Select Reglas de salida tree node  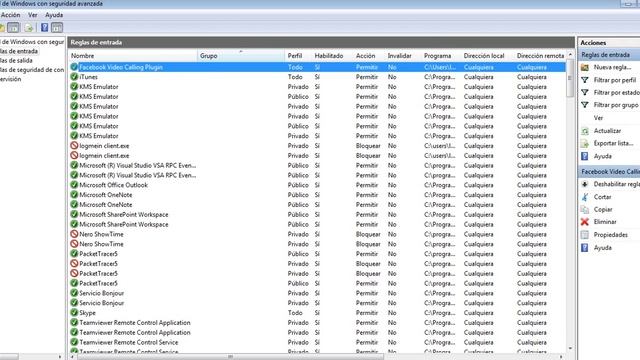coord(16,60)
